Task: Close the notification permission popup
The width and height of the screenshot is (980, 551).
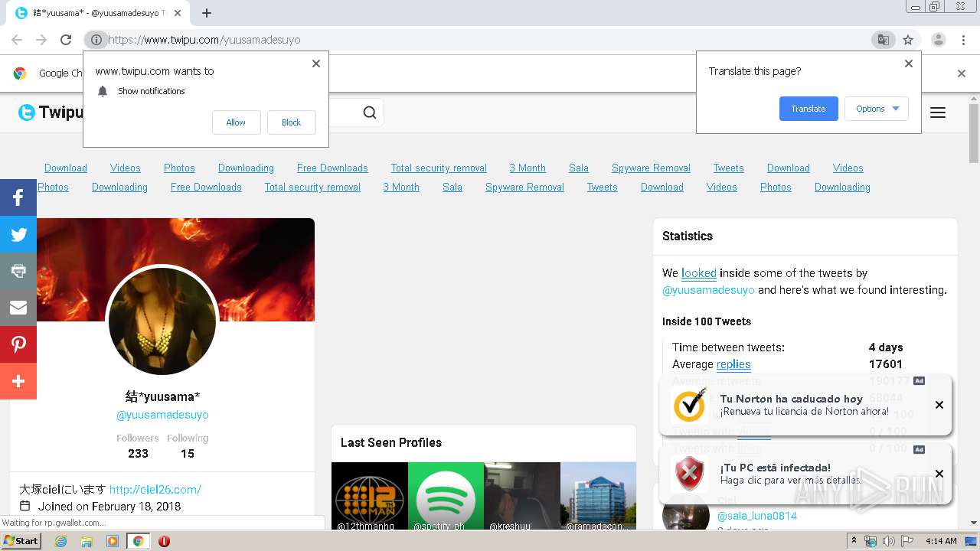Action: click(x=316, y=64)
